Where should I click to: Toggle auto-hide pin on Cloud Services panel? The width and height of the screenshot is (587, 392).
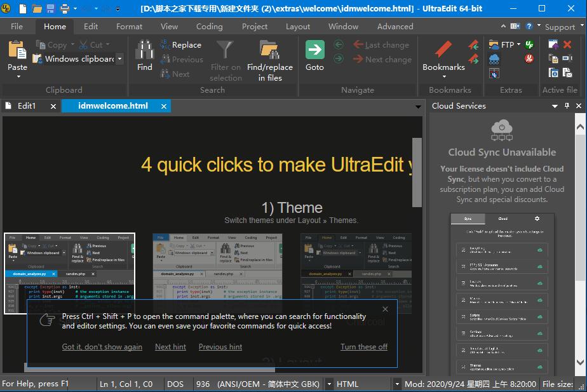click(x=567, y=106)
